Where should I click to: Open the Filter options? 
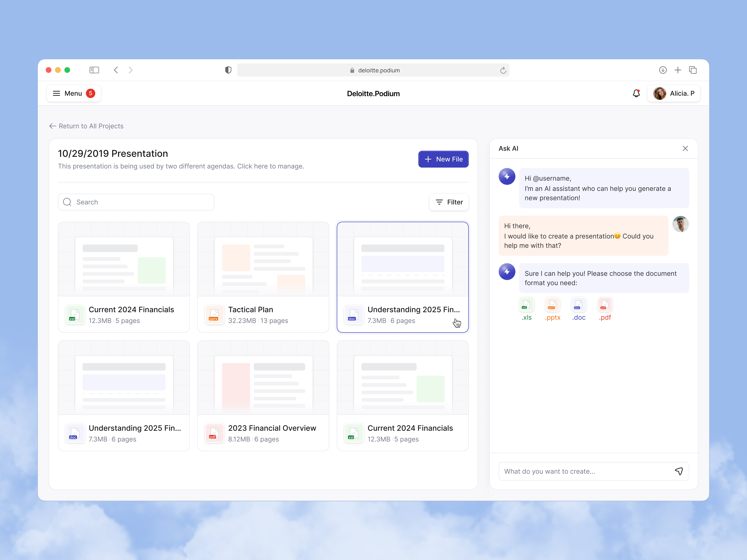[449, 202]
